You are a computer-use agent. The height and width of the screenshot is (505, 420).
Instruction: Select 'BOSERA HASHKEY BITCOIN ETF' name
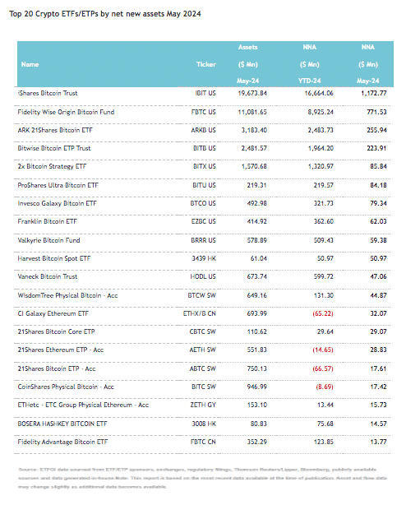tap(62, 424)
